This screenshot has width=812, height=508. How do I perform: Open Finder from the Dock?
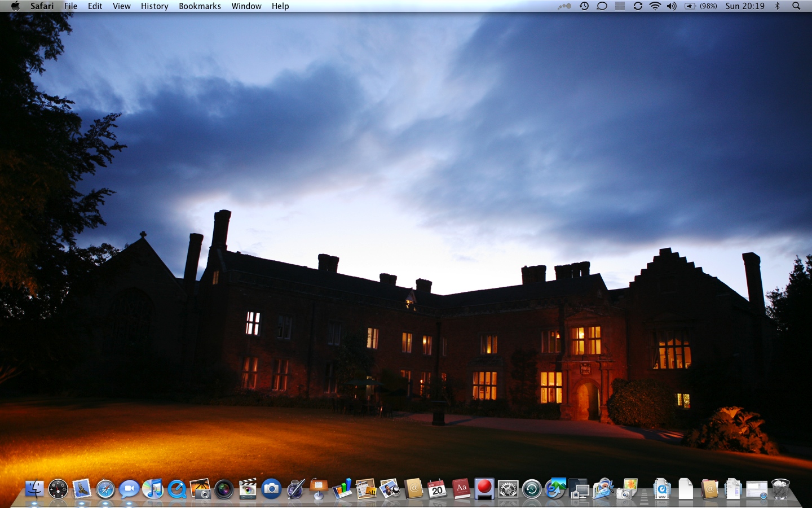(34, 489)
